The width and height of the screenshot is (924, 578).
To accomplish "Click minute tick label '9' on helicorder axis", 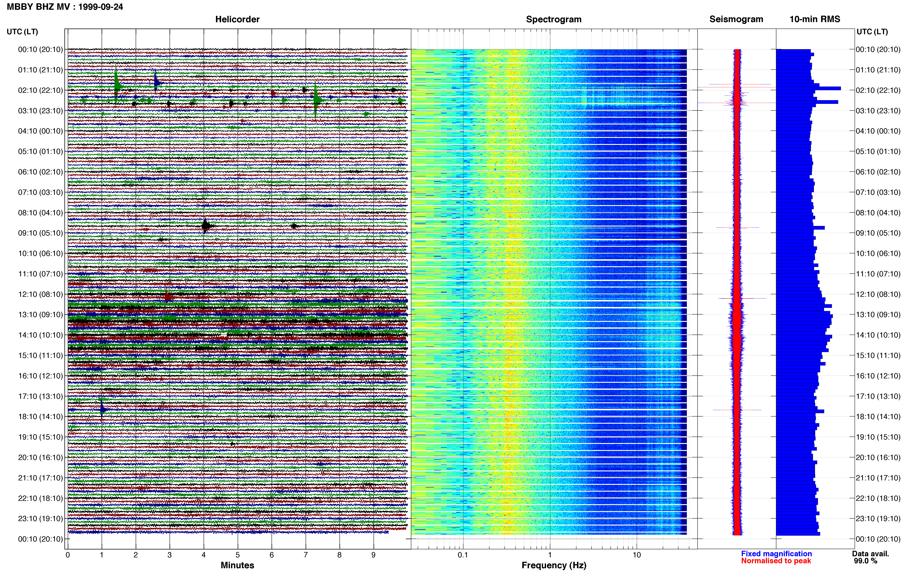I will point(373,555).
